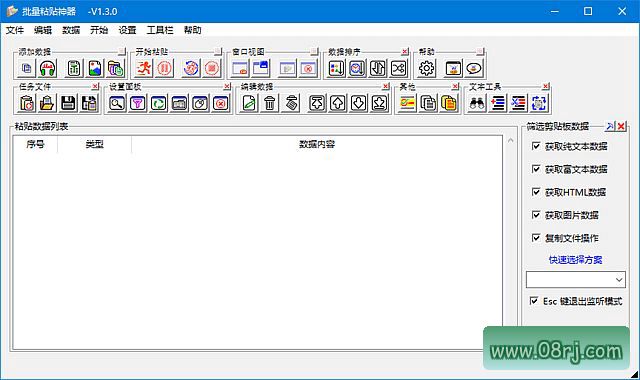
Task: Click the floppy disk save-as icon
Action: (89, 103)
